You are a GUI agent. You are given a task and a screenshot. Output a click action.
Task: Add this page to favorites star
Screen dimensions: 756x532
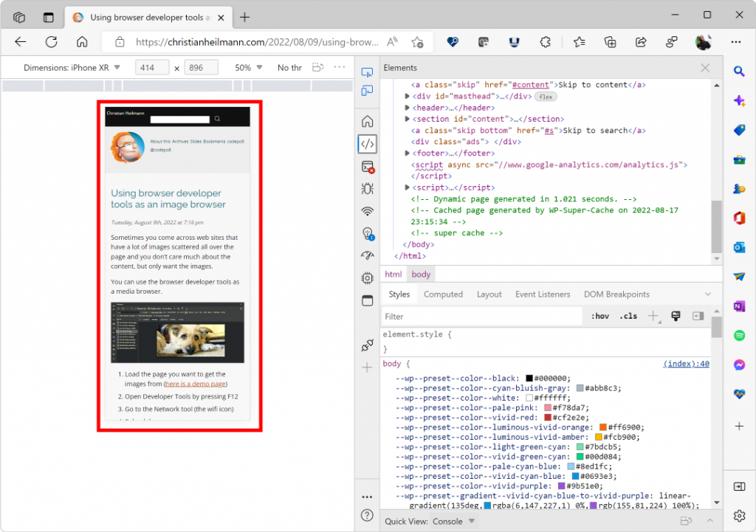point(418,42)
